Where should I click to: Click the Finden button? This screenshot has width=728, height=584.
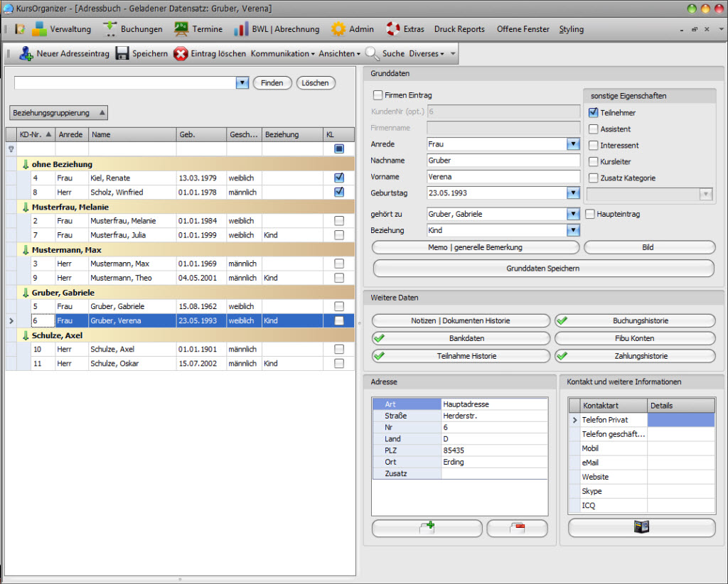(x=272, y=83)
